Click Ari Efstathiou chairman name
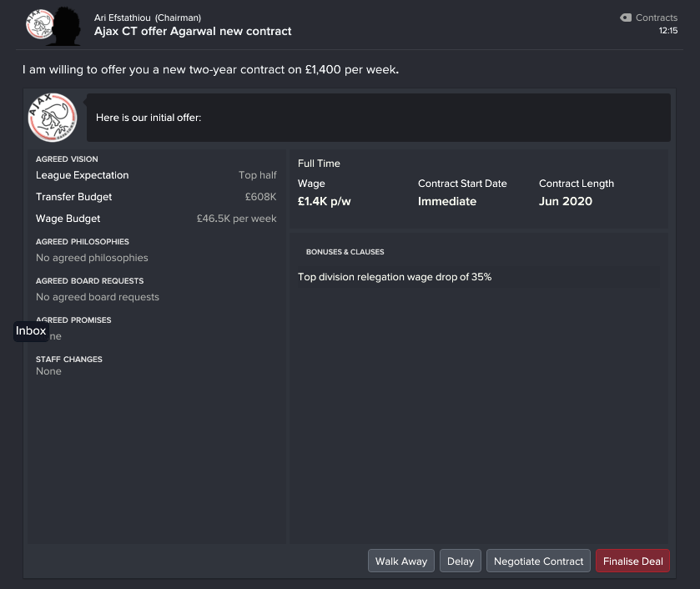The height and width of the screenshot is (589, 700). [123, 18]
